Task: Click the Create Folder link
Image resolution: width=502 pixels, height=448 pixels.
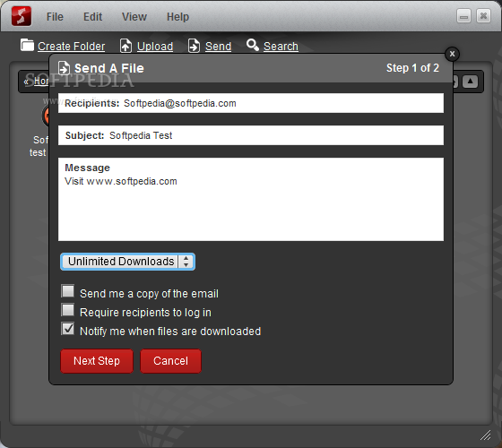Action: pyautogui.click(x=71, y=47)
